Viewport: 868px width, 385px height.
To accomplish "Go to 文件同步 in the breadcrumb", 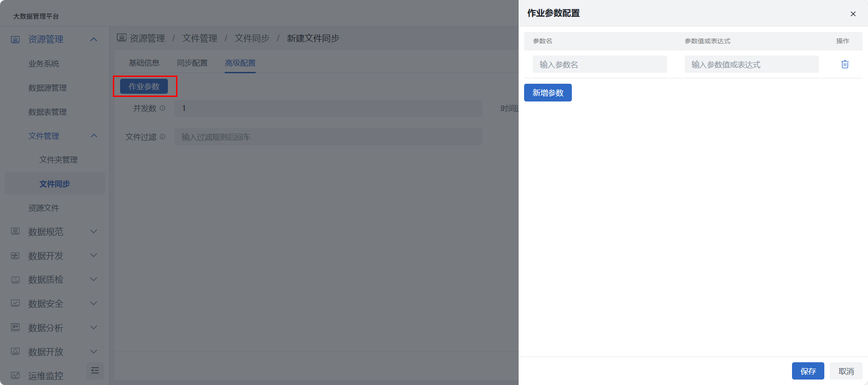I will (252, 38).
